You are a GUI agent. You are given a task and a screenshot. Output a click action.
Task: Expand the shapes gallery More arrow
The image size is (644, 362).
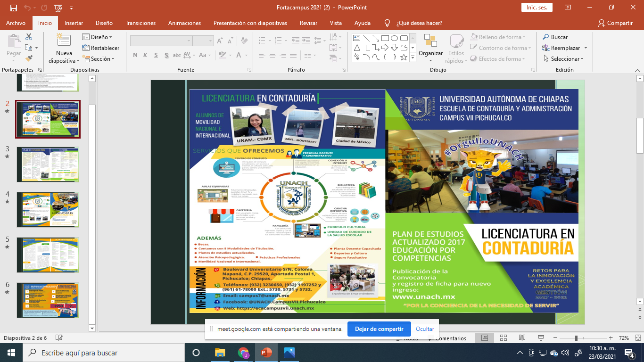coord(413,57)
